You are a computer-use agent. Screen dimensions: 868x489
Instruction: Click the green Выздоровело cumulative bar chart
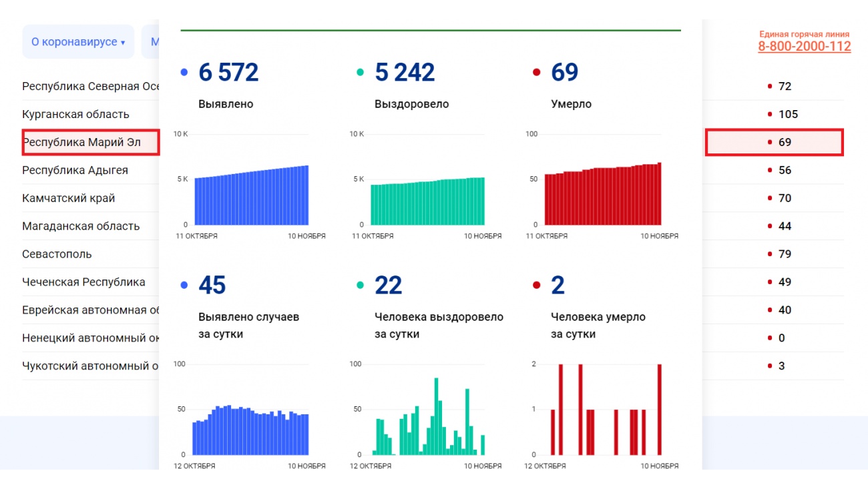click(427, 201)
